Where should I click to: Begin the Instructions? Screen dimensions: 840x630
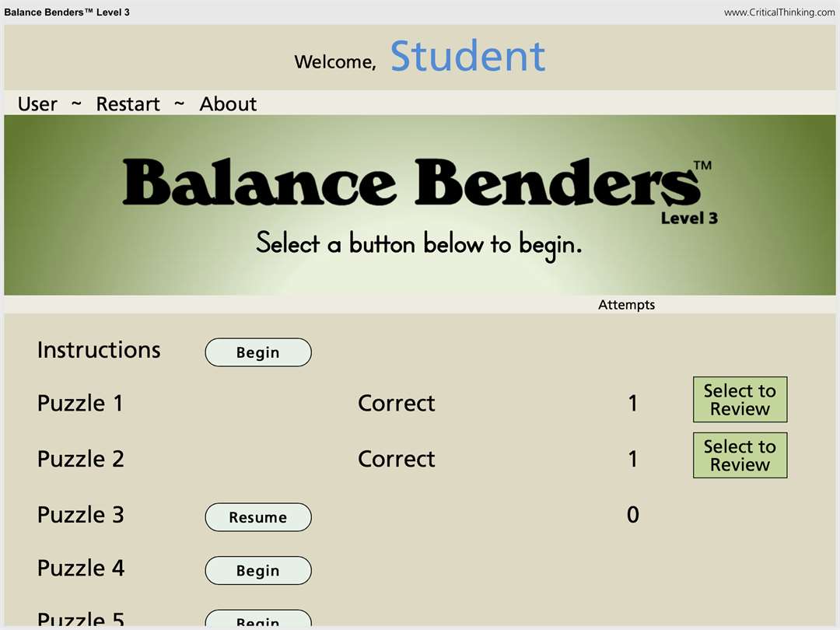pos(258,352)
